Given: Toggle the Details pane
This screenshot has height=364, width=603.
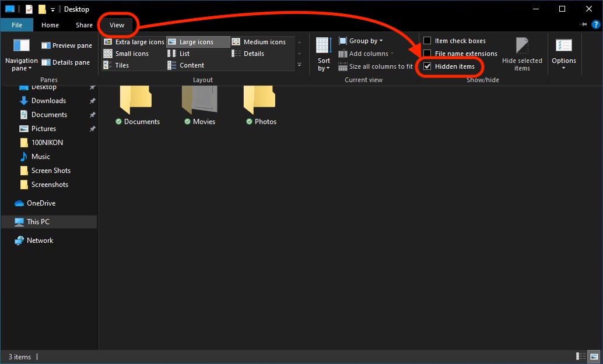Looking at the screenshot, I should click(65, 62).
